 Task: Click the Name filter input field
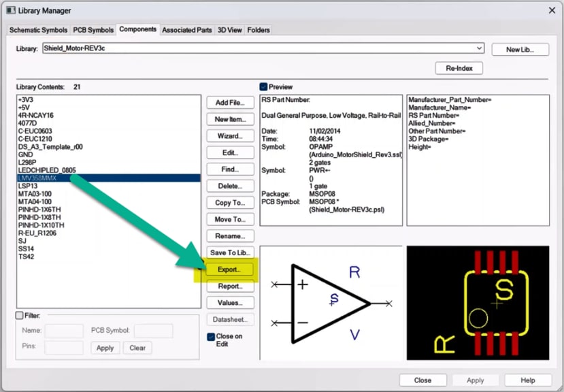tap(65, 331)
